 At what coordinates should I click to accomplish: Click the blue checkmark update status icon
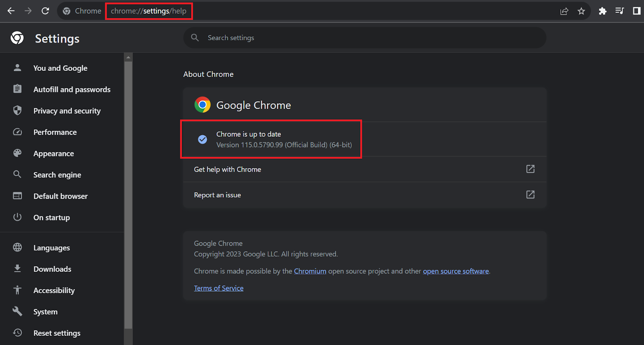pyautogui.click(x=202, y=139)
